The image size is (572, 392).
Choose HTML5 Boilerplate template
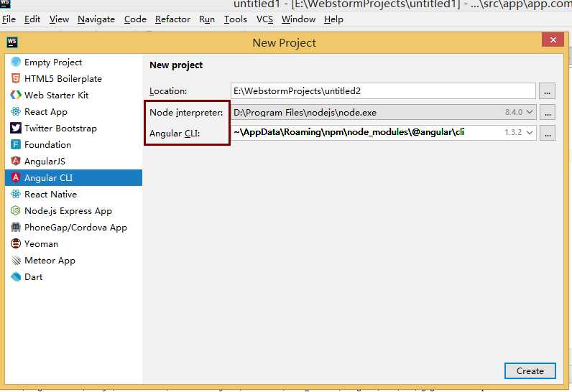[74, 79]
